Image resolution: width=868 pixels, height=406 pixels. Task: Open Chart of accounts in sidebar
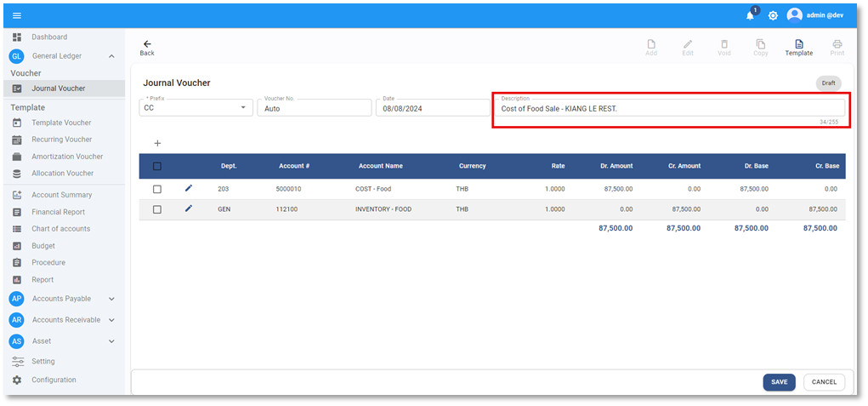pyautogui.click(x=60, y=229)
